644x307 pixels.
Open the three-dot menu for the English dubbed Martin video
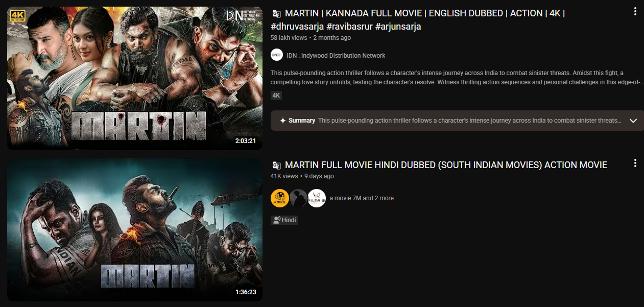tap(635, 11)
